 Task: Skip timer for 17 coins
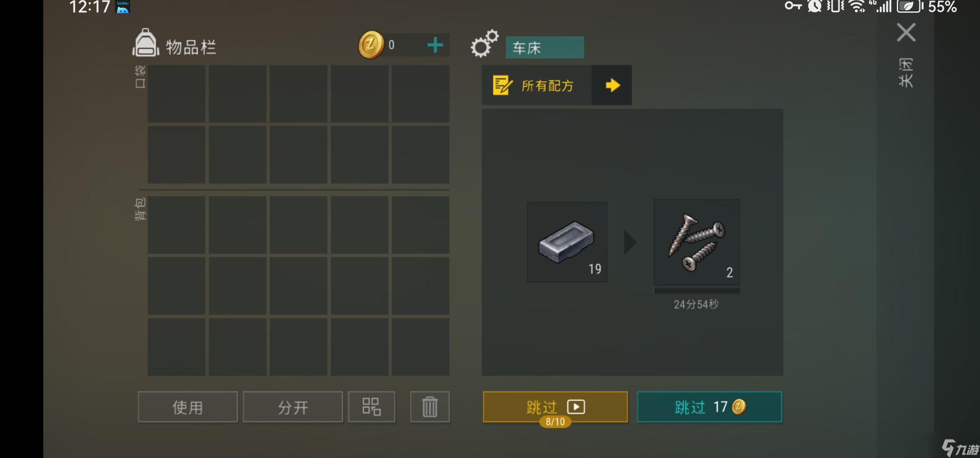tap(709, 407)
